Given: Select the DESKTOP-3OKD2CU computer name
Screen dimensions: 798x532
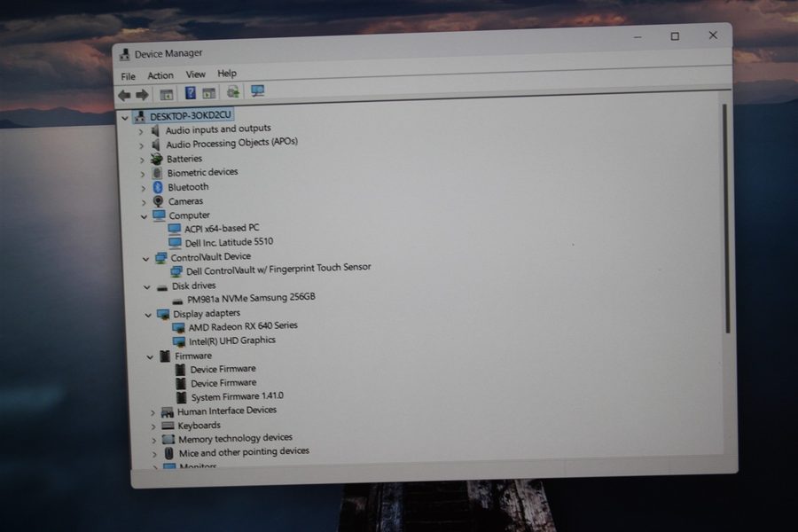Looking at the screenshot, I should tap(191, 115).
